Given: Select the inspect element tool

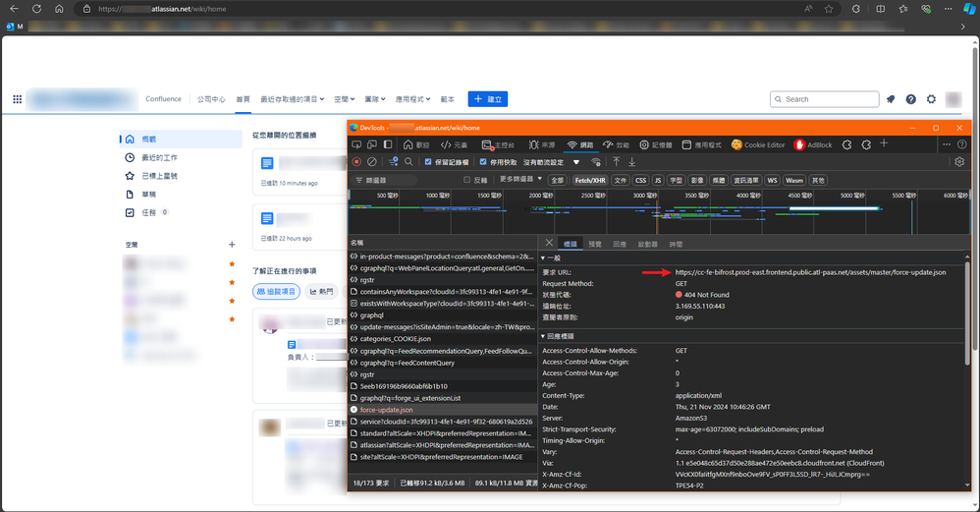Looking at the screenshot, I should click(x=356, y=144).
